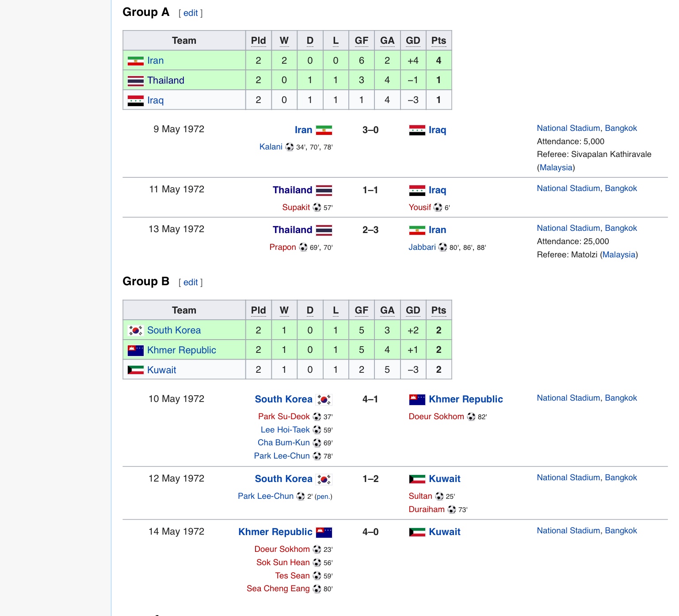Click the Pts column header in Group A
Image resolution: width=679 pixels, height=616 pixels.
439,41
